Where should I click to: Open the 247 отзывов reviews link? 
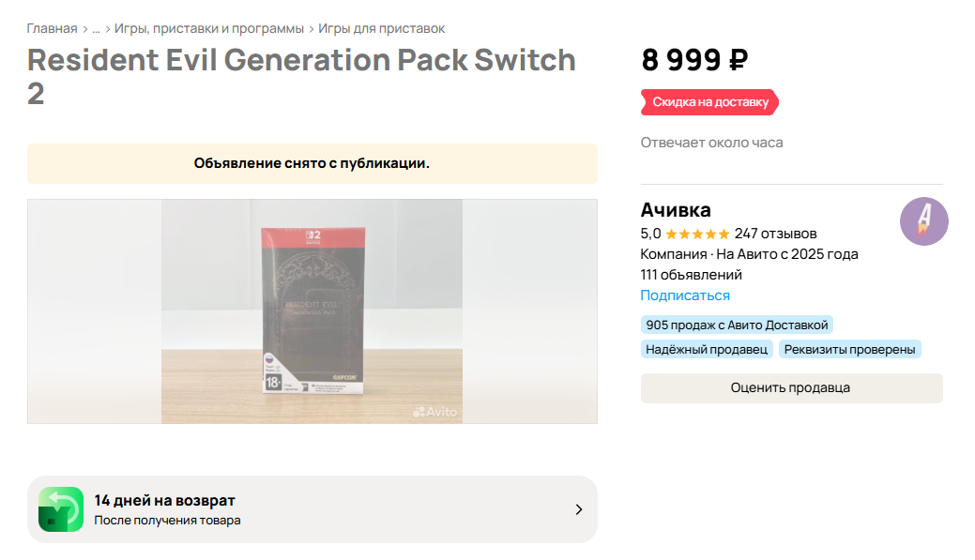(776, 234)
